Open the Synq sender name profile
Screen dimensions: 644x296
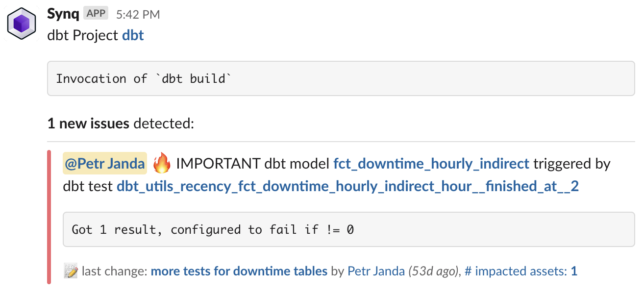pos(63,14)
